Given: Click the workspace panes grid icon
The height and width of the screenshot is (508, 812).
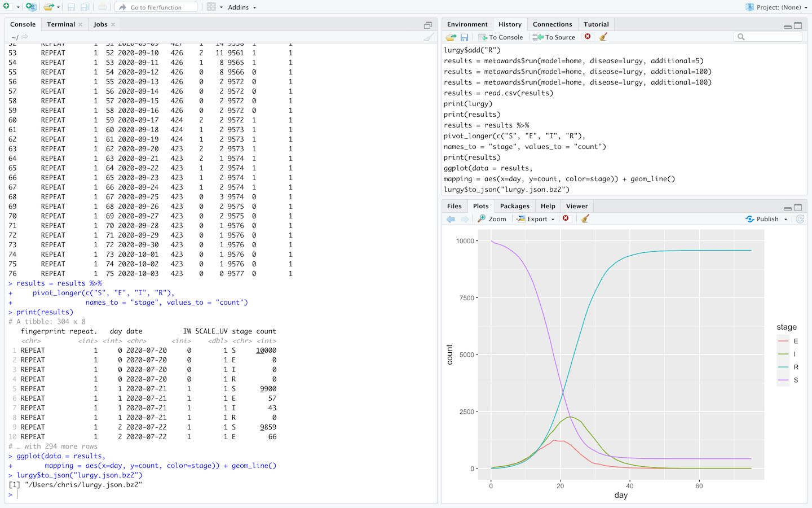Looking at the screenshot, I should (x=211, y=7).
